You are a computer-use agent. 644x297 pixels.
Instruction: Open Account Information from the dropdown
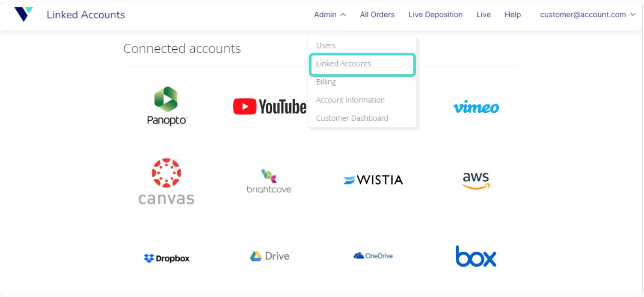pyautogui.click(x=350, y=100)
